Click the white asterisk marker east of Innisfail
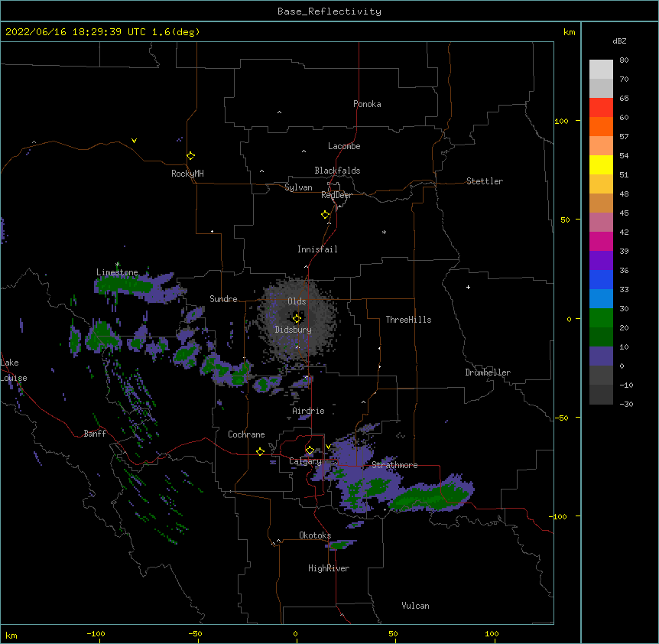This screenshot has height=644, width=659. click(384, 232)
